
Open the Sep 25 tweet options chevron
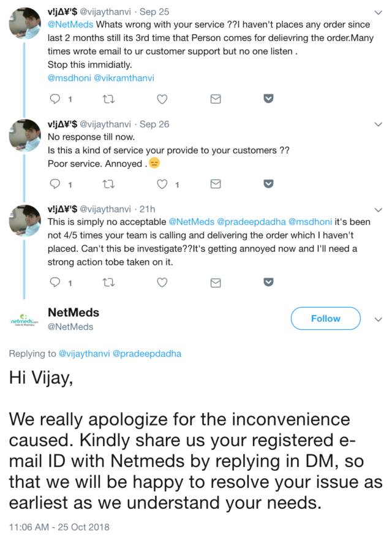(x=378, y=12)
